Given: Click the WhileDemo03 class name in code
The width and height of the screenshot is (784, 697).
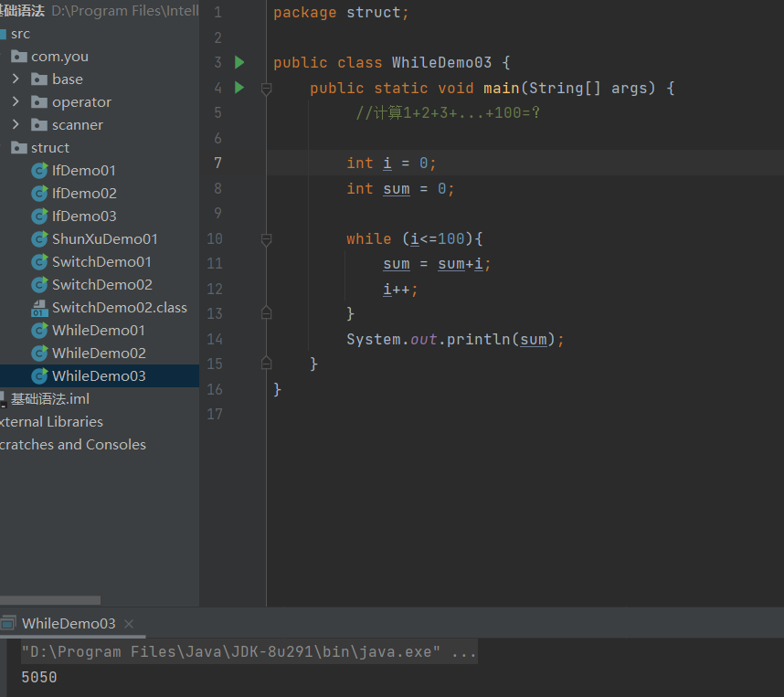Looking at the screenshot, I should point(441,62).
